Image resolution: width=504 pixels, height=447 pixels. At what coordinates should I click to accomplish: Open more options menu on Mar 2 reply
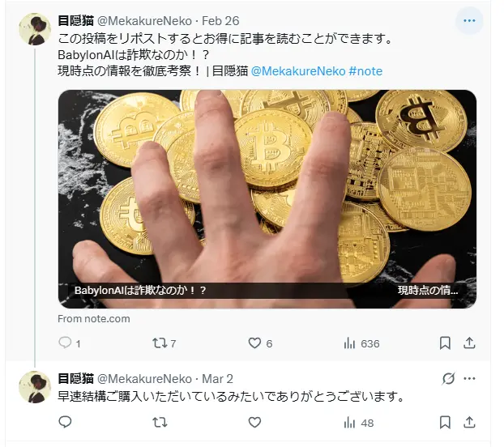click(469, 379)
